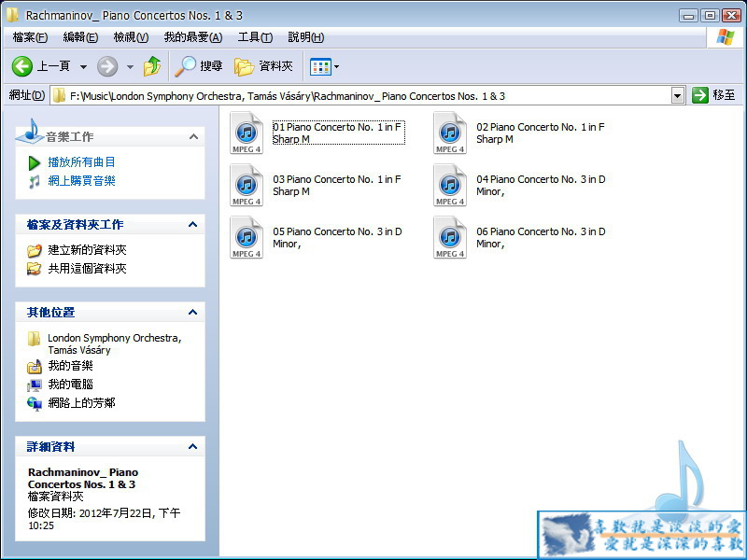Go up one folder level icon
The width and height of the screenshot is (747, 560).
[x=152, y=66]
